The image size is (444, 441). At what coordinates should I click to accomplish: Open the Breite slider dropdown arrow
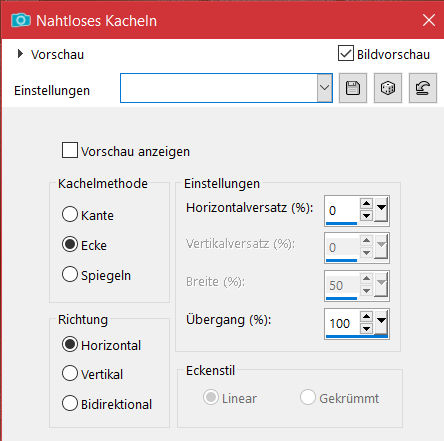[x=381, y=284]
